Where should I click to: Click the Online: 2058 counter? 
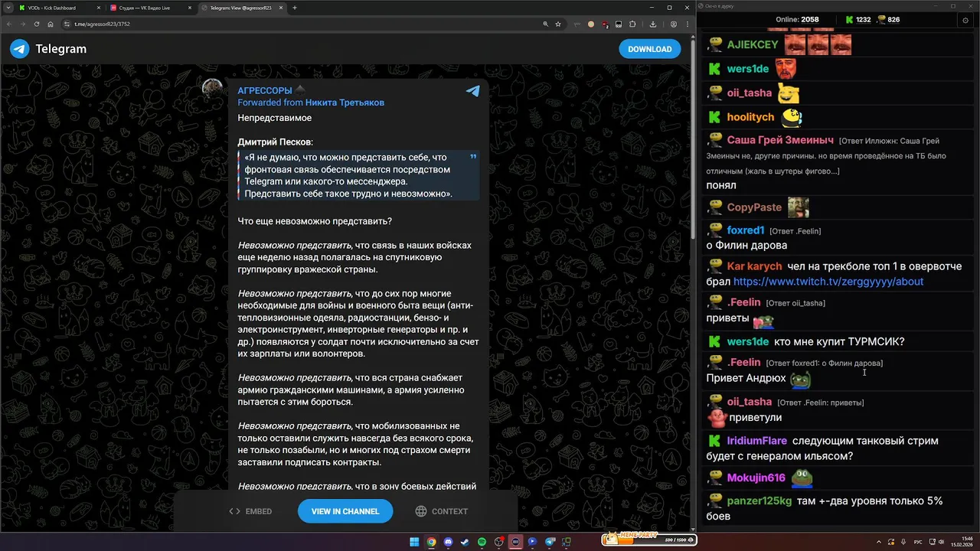(x=797, y=20)
